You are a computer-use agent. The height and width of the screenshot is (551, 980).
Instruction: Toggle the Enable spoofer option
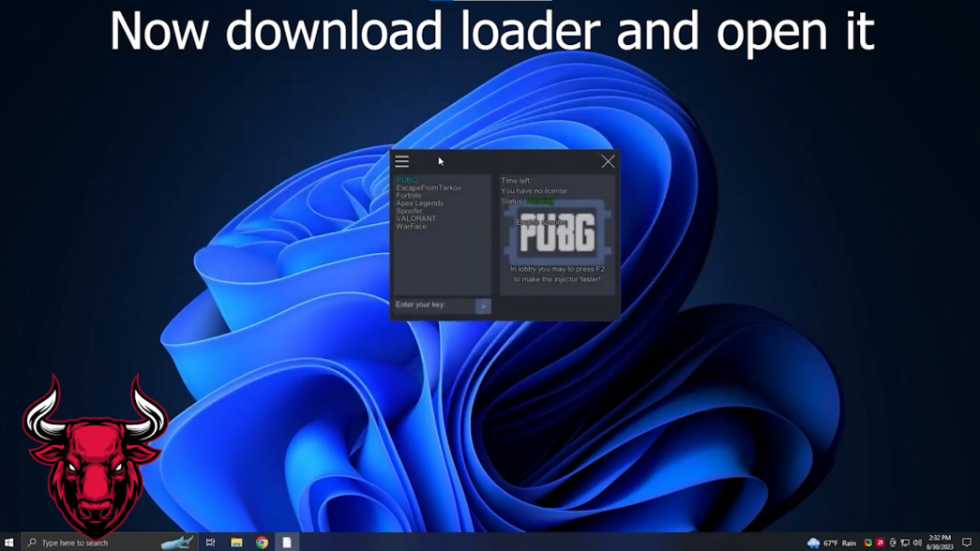[x=539, y=222]
